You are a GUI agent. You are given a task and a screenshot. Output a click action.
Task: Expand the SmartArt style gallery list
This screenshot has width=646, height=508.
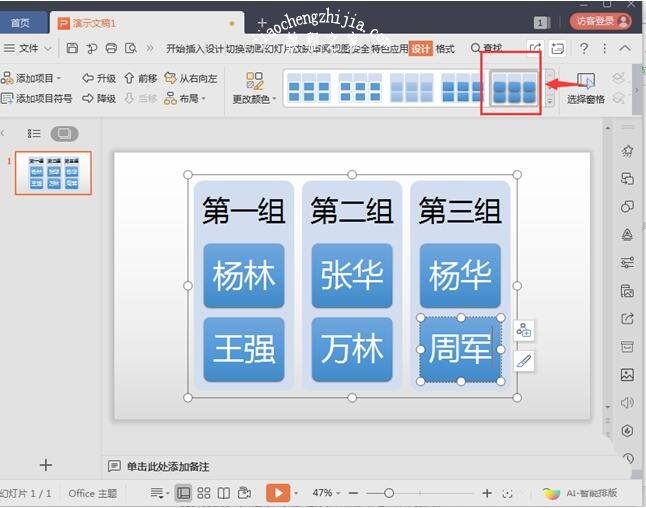(550, 101)
